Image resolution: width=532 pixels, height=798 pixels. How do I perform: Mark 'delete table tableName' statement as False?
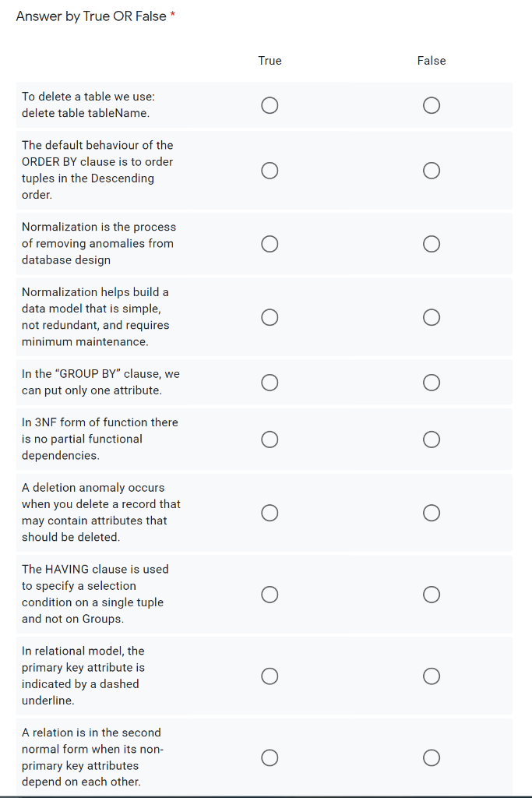(432, 105)
